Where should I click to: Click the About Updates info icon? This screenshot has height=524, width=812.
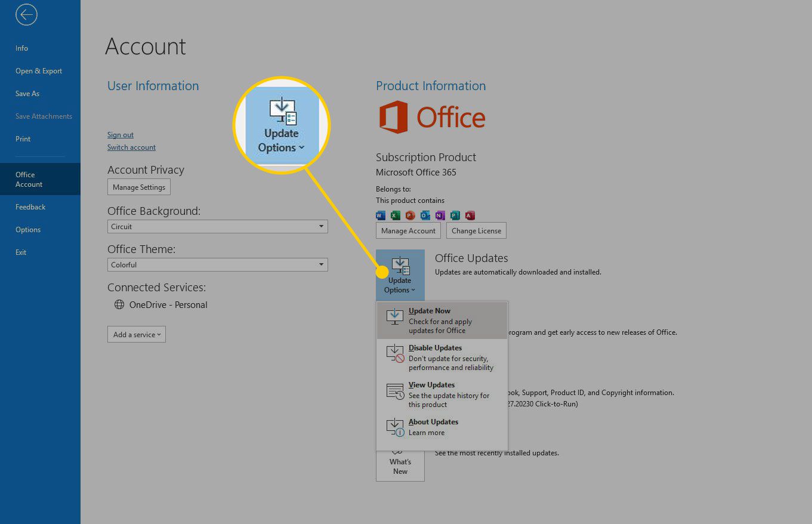point(395,427)
